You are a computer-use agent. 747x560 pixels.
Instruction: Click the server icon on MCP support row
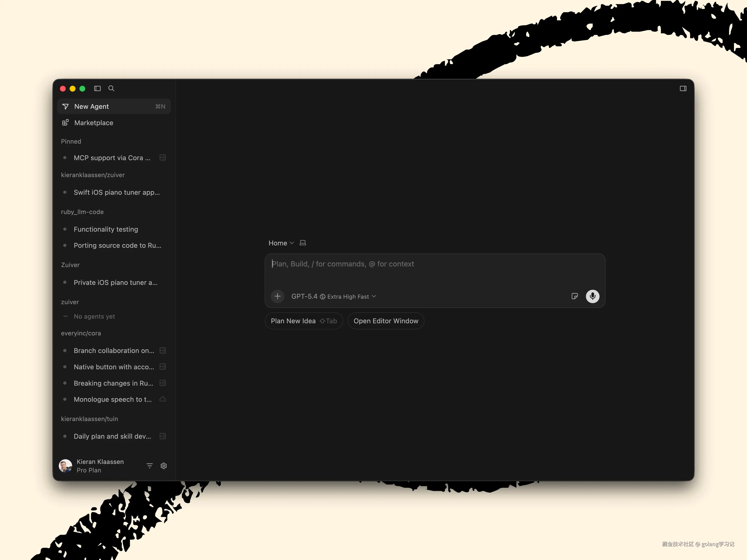pos(162,157)
